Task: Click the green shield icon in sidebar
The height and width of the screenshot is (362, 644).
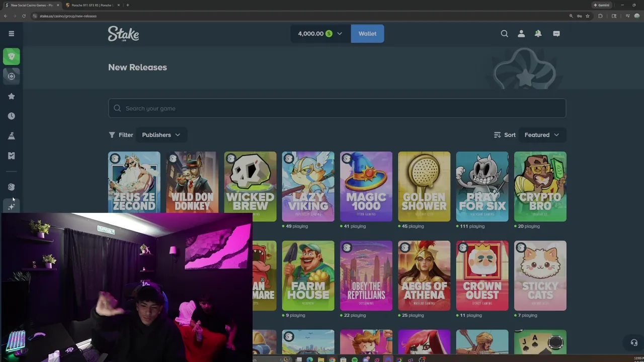Action: point(11,56)
